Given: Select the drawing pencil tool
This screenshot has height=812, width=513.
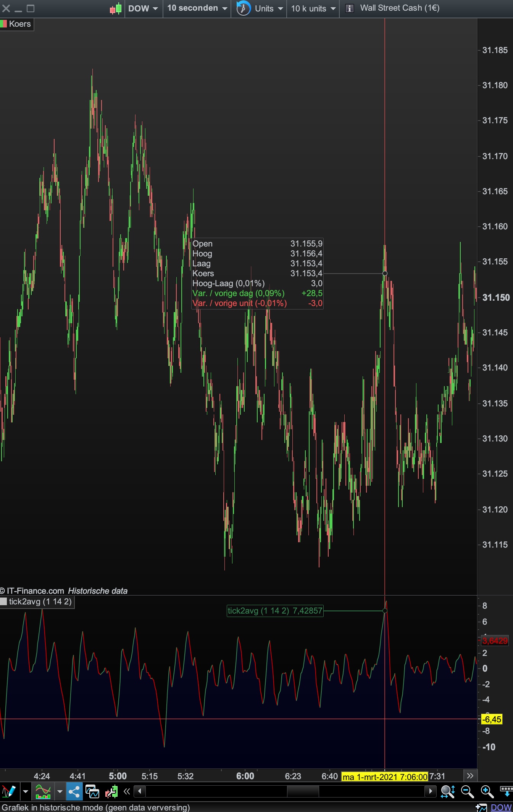Looking at the screenshot, I should pyautogui.click(x=8, y=791).
